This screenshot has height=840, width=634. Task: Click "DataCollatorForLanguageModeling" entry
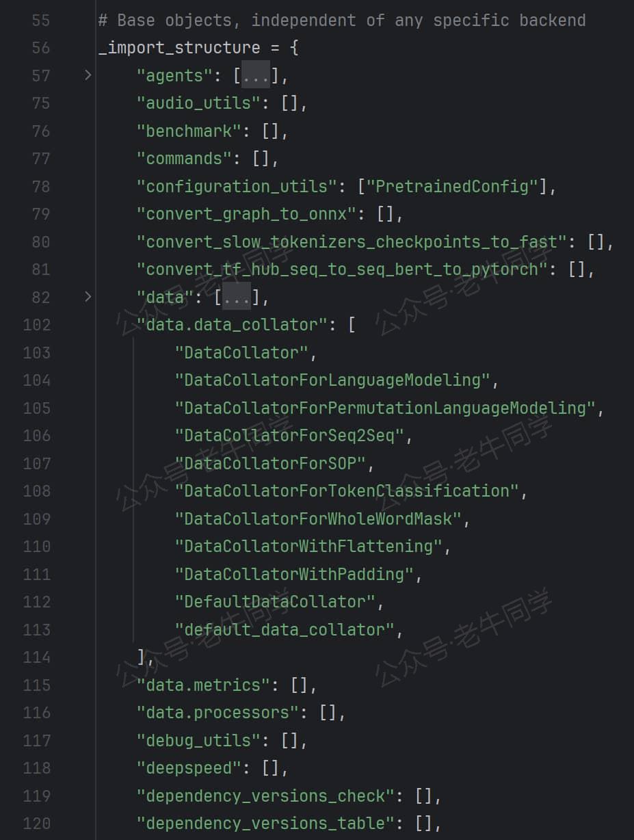click(332, 380)
